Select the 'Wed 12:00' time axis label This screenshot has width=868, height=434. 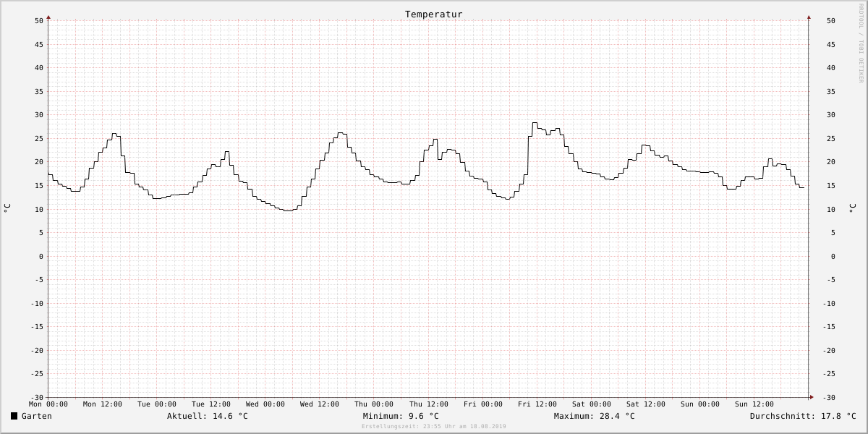click(x=320, y=404)
